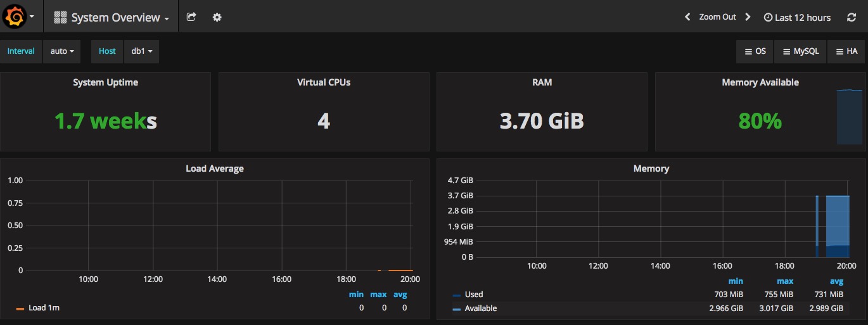The image size is (868, 325).
Task: Click the share dashboard icon
Action: click(x=191, y=17)
